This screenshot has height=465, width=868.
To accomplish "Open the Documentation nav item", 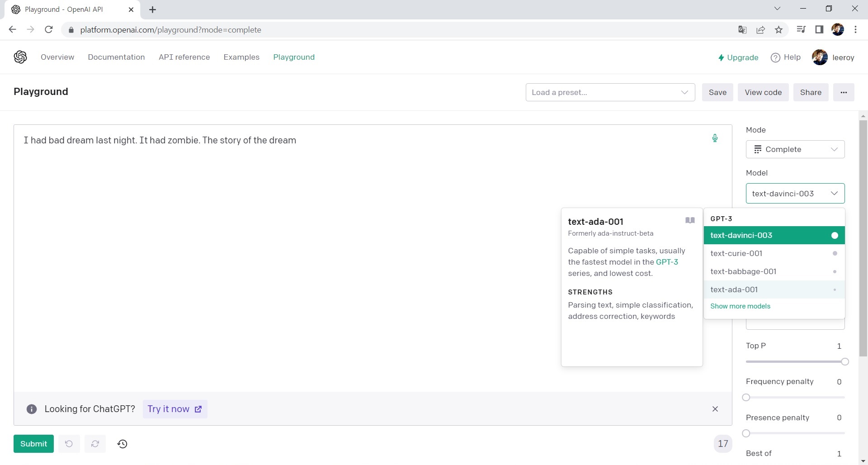I will (x=116, y=57).
